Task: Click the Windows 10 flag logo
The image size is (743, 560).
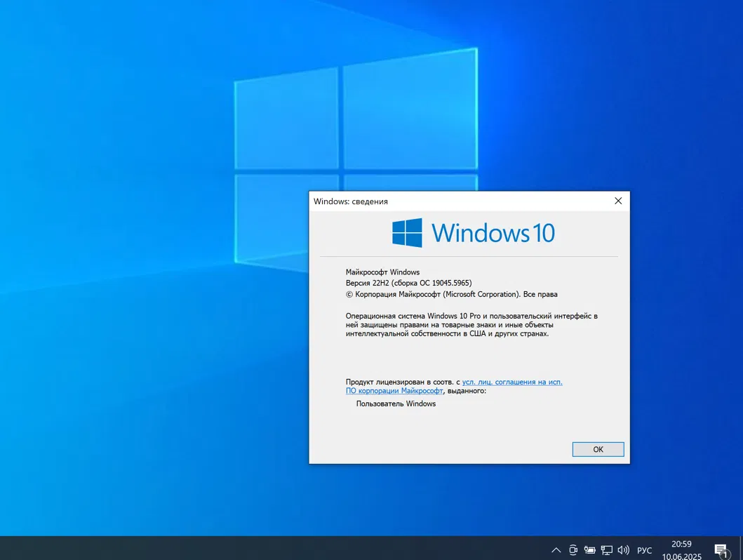Action: pyautogui.click(x=406, y=232)
